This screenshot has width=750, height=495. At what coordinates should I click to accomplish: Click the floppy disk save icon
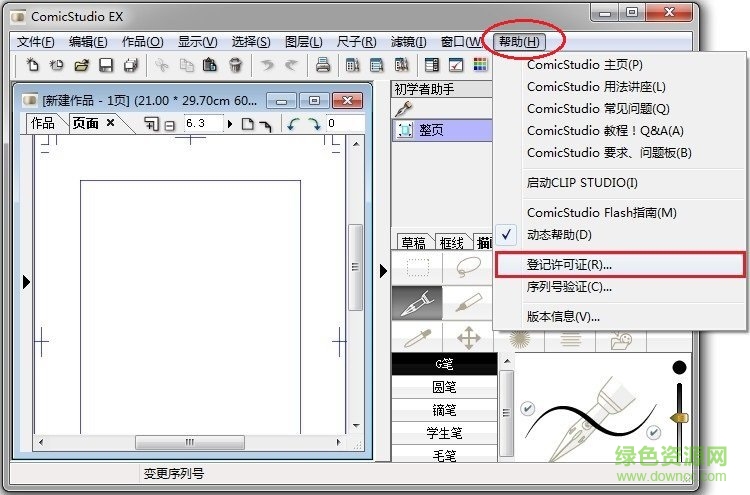click(x=106, y=65)
